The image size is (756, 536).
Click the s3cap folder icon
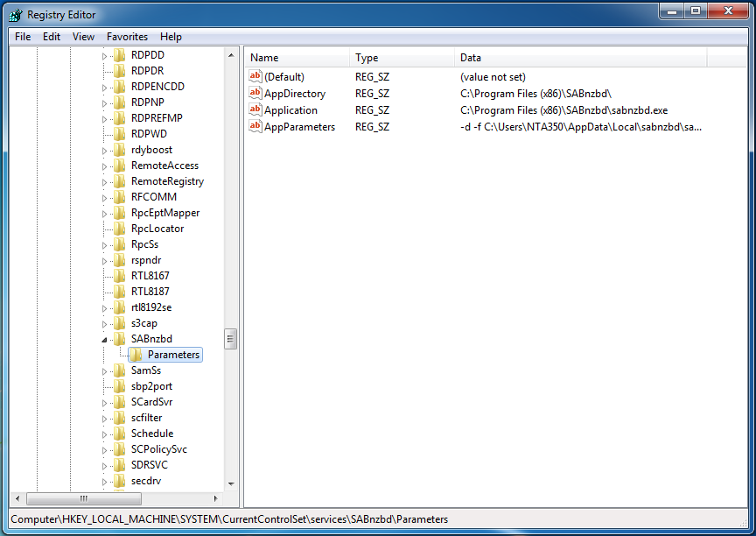(x=120, y=323)
